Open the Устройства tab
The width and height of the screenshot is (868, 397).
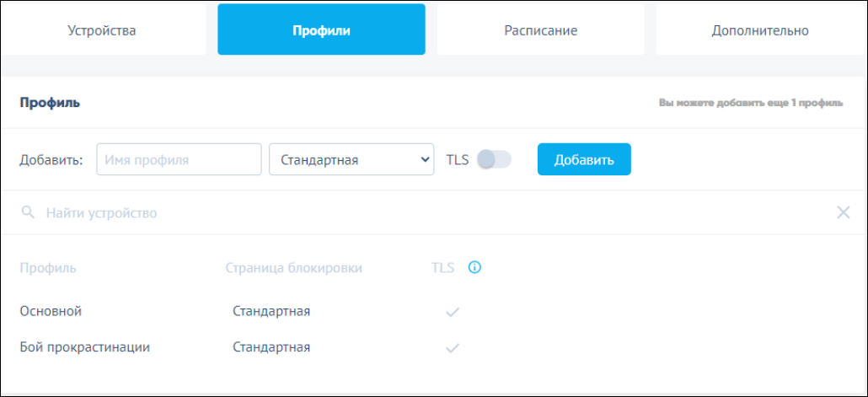point(102,30)
